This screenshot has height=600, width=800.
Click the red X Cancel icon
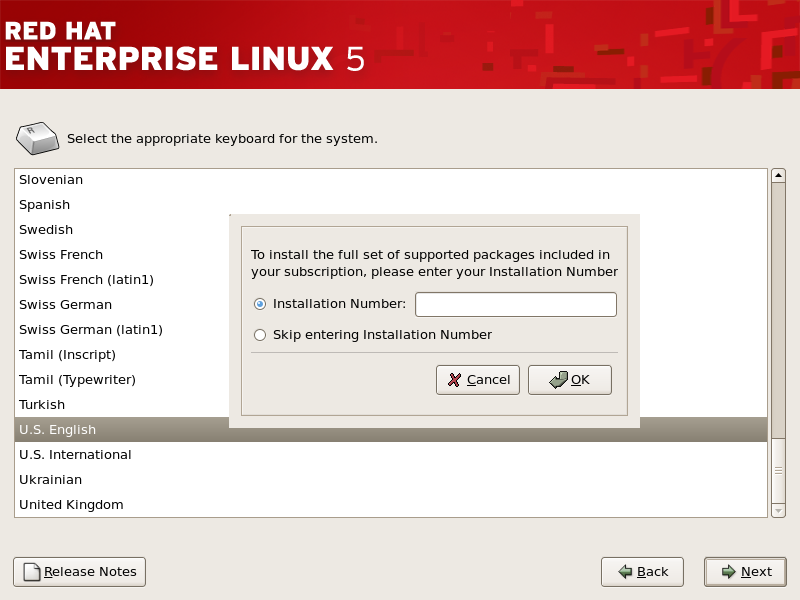tap(455, 380)
